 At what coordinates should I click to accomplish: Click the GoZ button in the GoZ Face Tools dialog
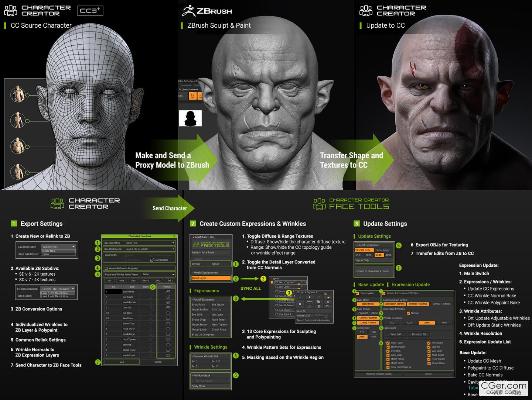pos(122,362)
